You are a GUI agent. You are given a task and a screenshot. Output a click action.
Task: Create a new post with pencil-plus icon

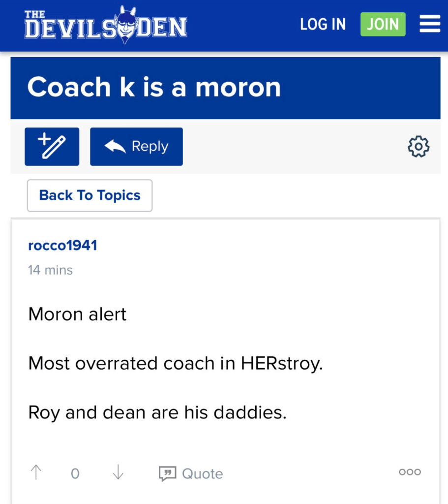(x=52, y=147)
